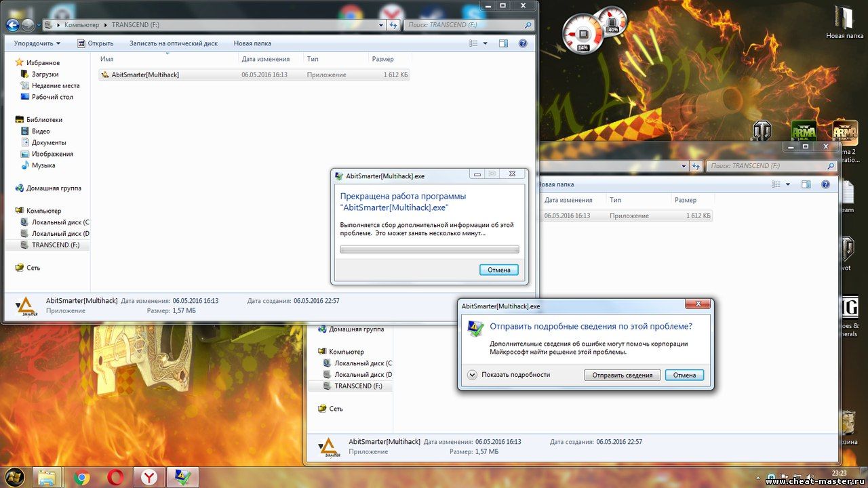Viewport: 868px width, 488px height.
Task: Click the Windows Start button
Action: pyautogui.click(x=14, y=476)
